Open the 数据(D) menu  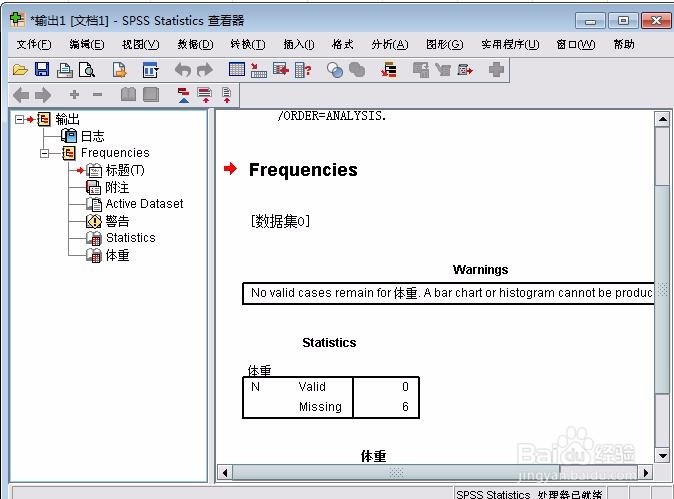[x=195, y=44]
